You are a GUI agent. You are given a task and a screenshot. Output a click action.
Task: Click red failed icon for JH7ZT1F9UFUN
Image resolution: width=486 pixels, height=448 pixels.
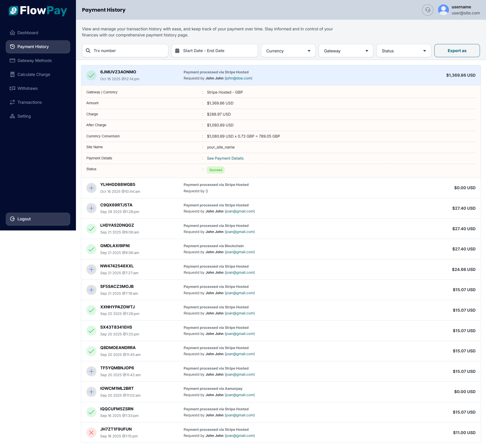(91, 433)
